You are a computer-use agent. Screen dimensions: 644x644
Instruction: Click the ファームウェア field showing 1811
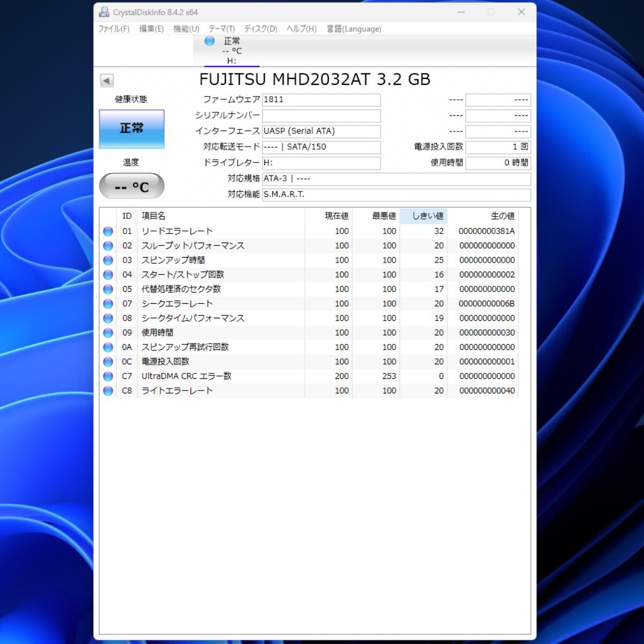point(321,100)
